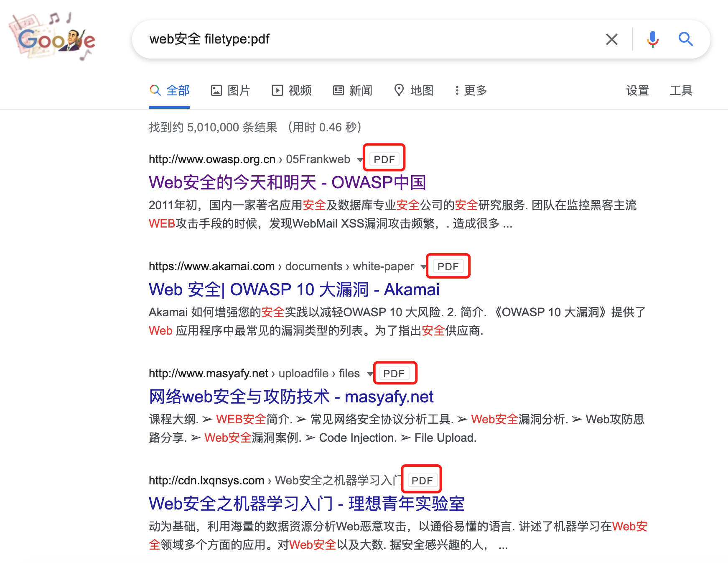Start voice search with microphone icon
This screenshot has width=728, height=563.
pyautogui.click(x=652, y=39)
